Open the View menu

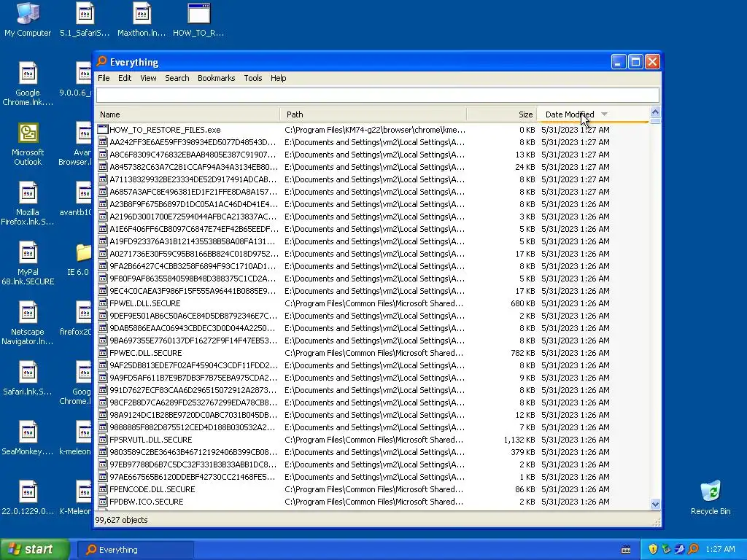(148, 78)
